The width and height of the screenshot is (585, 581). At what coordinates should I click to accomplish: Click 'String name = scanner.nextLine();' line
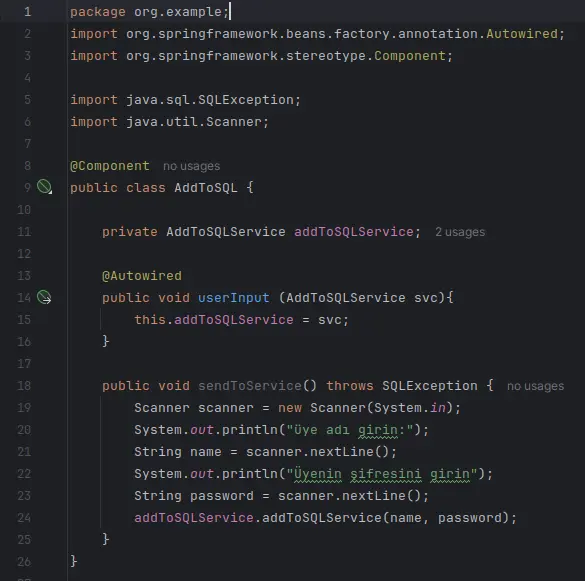(x=265, y=452)
